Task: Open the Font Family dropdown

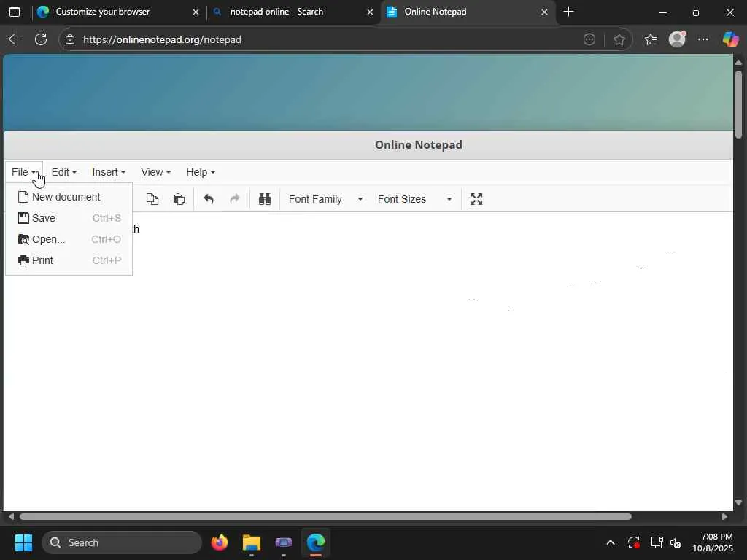Action: (325, 199)
